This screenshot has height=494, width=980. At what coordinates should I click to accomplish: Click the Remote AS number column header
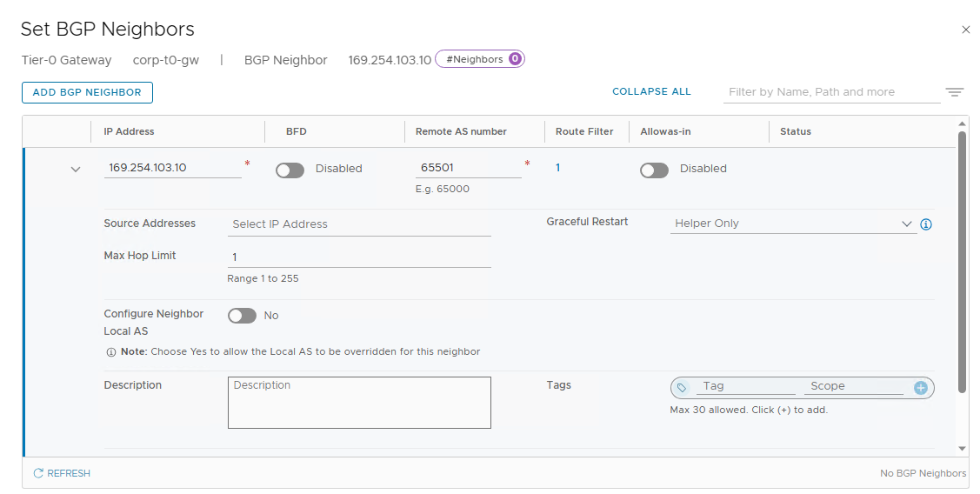[x=461, y=131]
